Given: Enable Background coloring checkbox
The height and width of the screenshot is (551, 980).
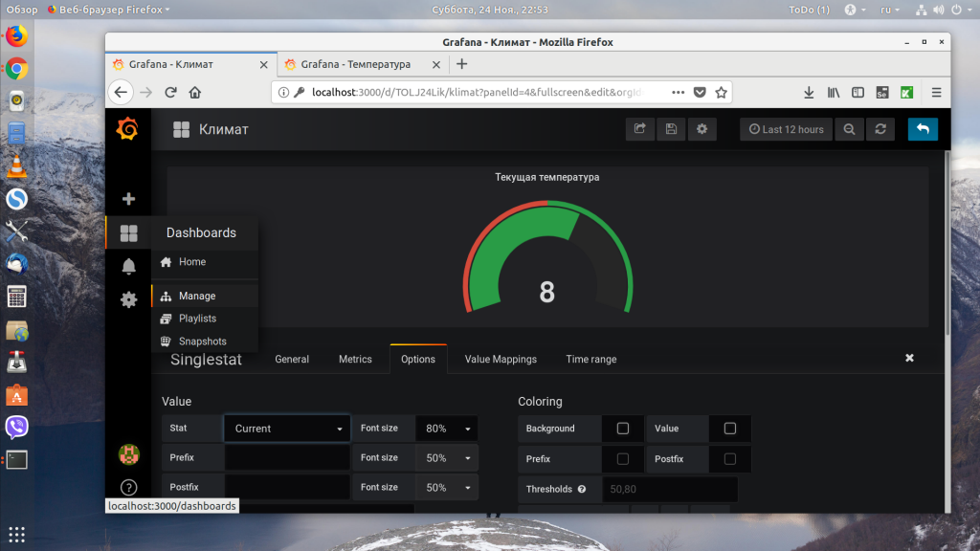Looking at the screenshot, I should (622, 429).
